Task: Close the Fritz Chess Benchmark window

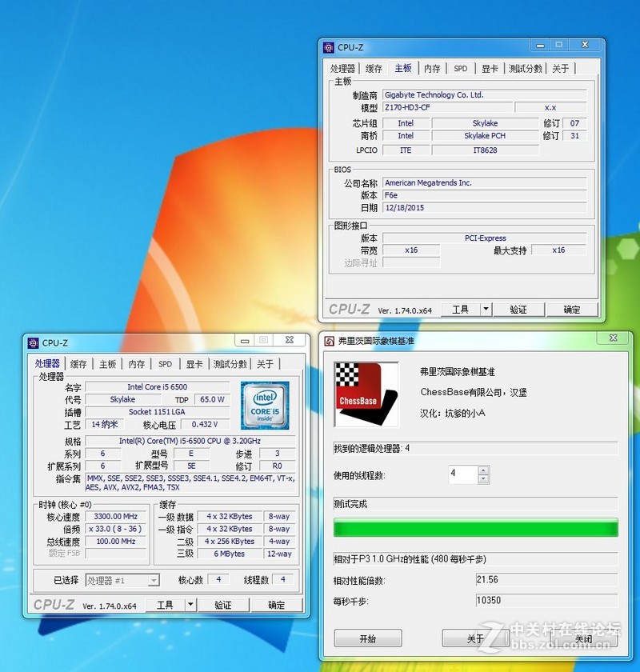Action: [x=613, y=338]
